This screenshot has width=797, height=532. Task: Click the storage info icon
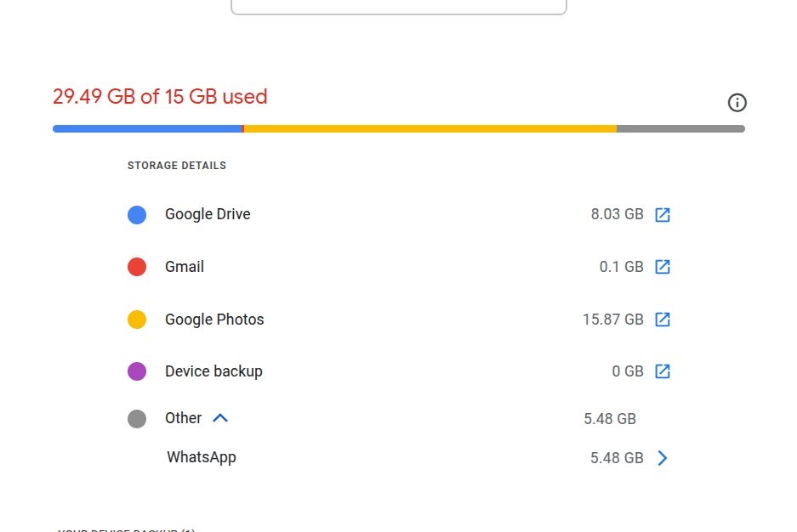click(x=737, y=103)
